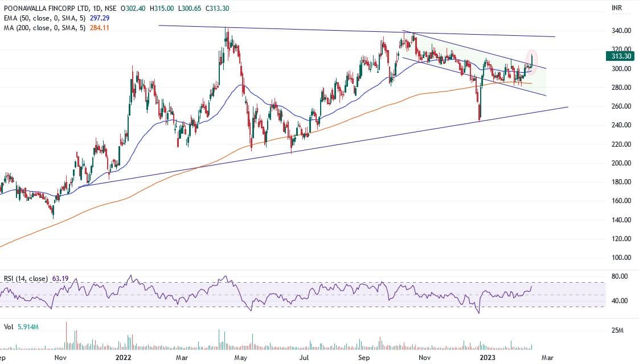
Task: Click the May label on the time axis
Action: pos(241,358)
